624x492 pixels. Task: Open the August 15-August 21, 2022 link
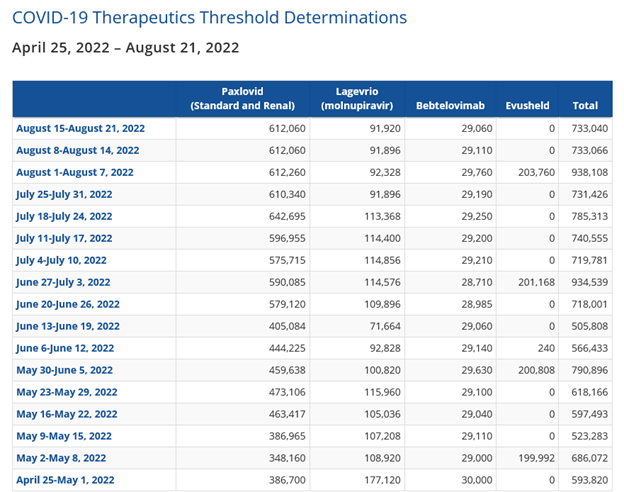81,128
